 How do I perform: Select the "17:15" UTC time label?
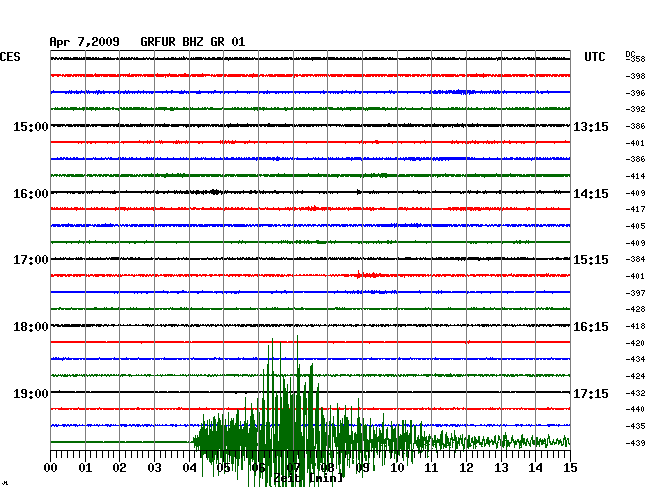(x=591, y=393)
